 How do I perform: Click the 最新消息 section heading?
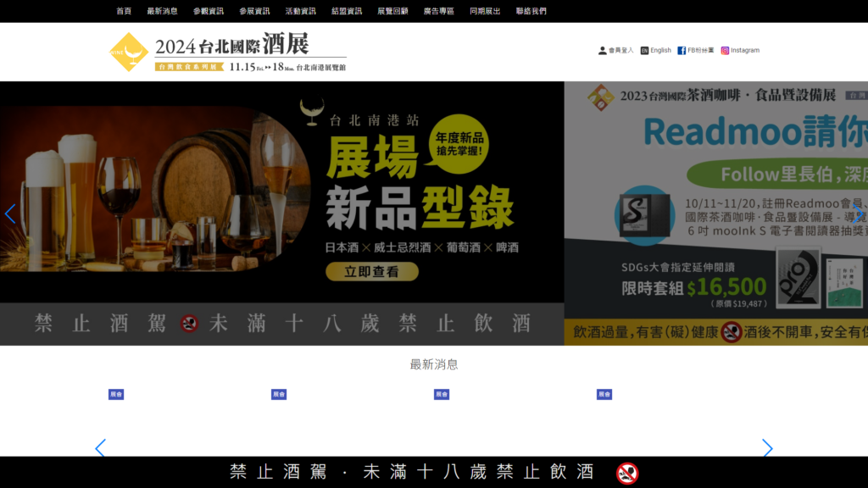click(x=434, y=364)
